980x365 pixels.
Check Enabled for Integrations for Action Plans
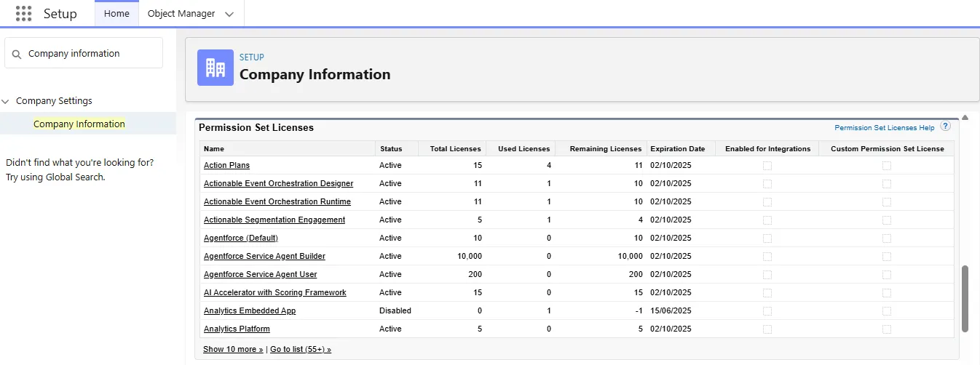[767, 166]
